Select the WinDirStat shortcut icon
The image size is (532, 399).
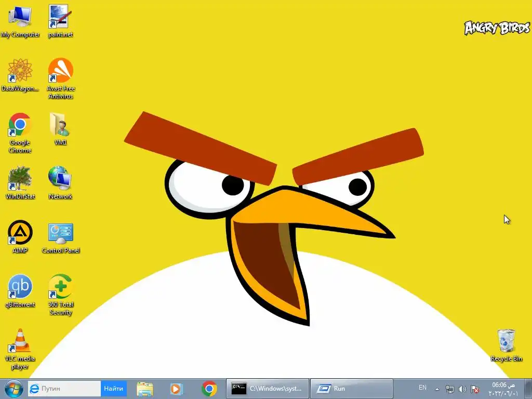tap(20, 183)
